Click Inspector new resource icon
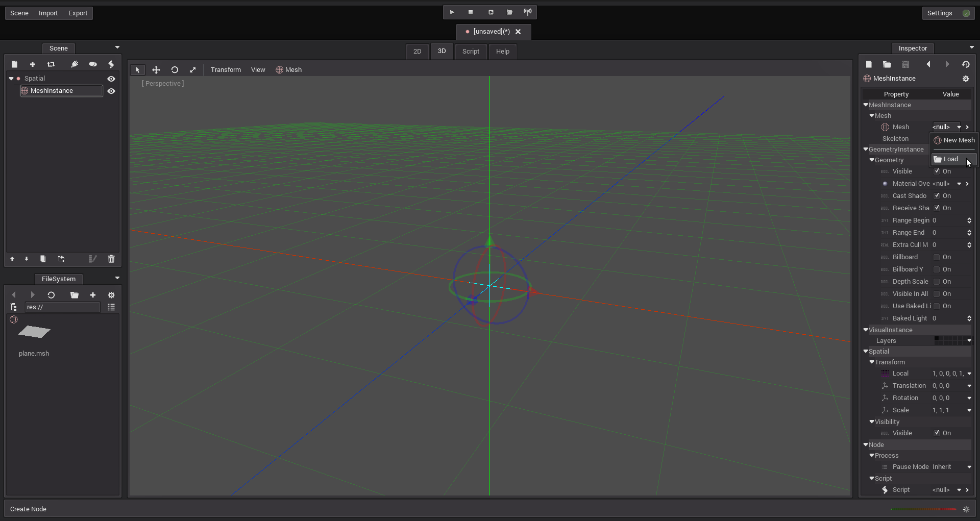980x521 pixels. (869, 64)
